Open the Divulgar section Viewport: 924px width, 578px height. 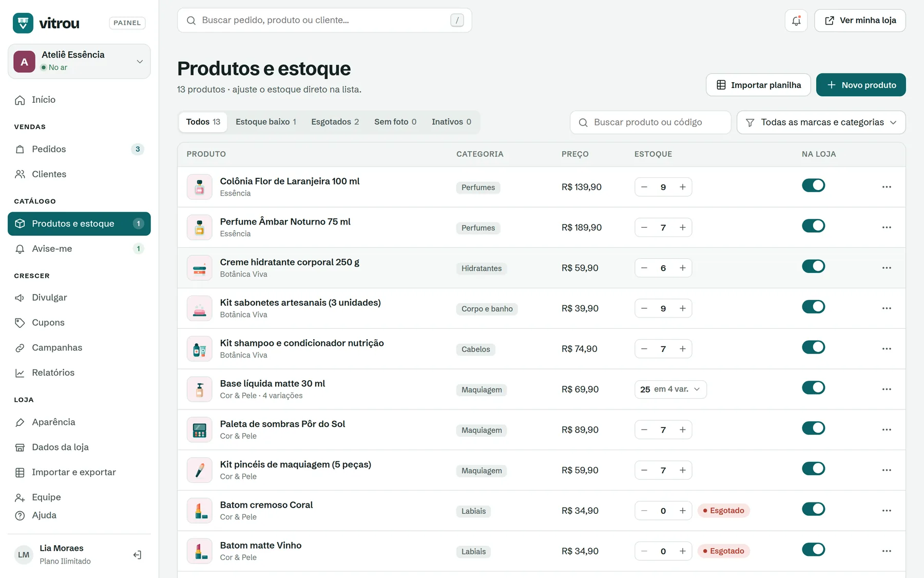click(x=79, y=297)
